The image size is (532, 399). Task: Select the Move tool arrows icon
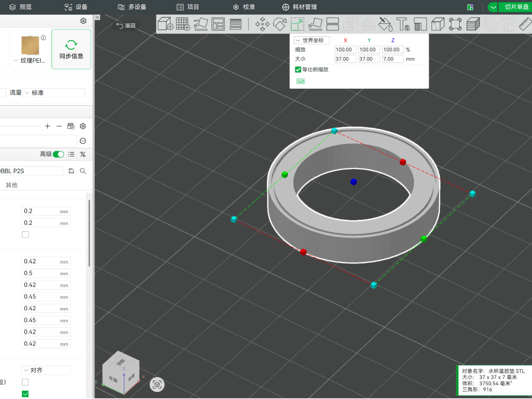click(x=262, y=24)
